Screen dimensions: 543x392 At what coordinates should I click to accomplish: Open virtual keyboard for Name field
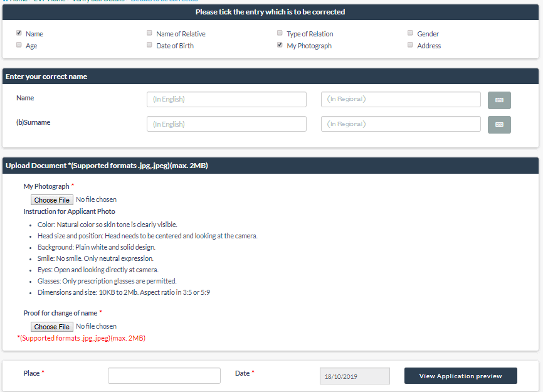coord(499,100)
